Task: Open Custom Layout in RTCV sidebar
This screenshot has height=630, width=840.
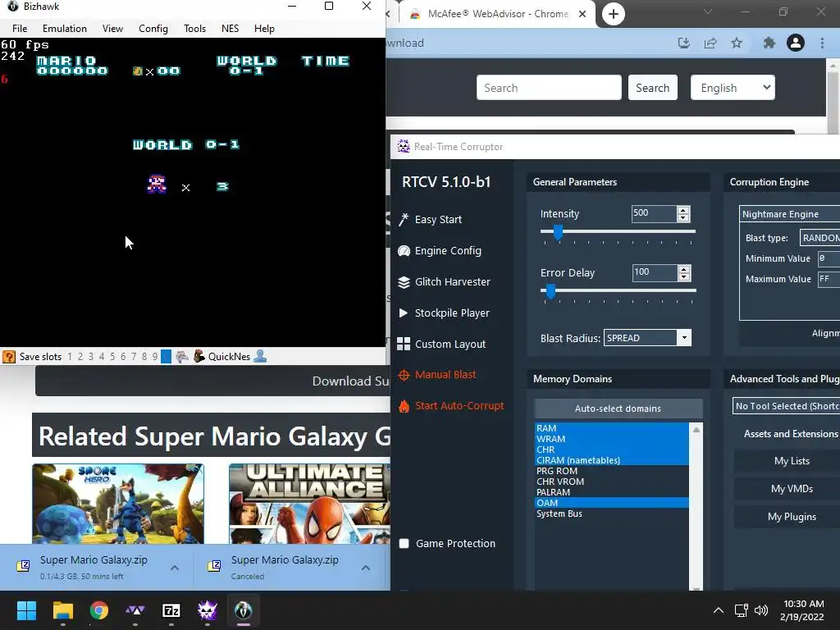Action: 441,344
